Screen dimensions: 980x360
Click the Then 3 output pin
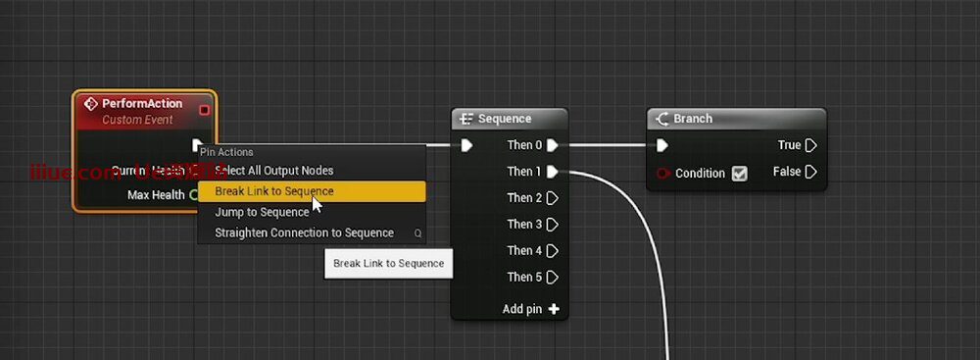(552, 224)
